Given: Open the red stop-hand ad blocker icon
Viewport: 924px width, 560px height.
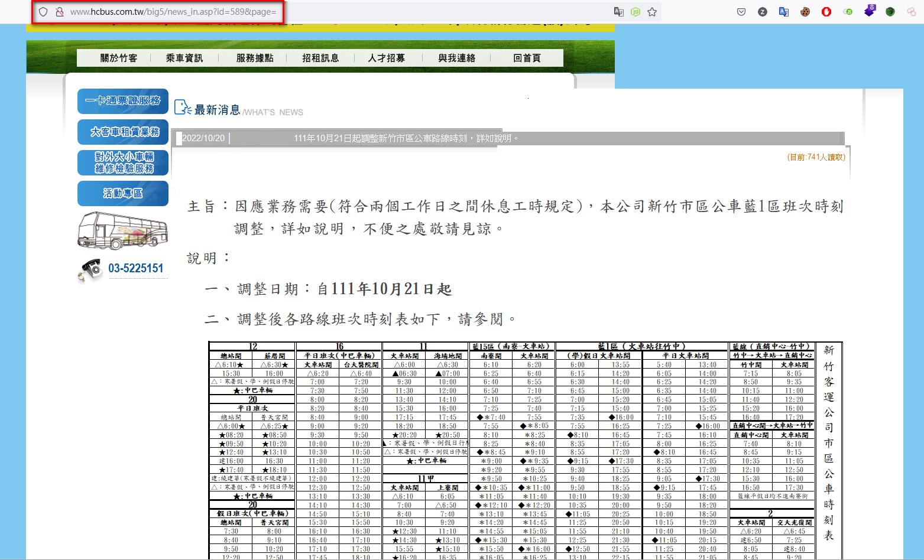Looking at the screenshot, I should (x=826, y=12).
